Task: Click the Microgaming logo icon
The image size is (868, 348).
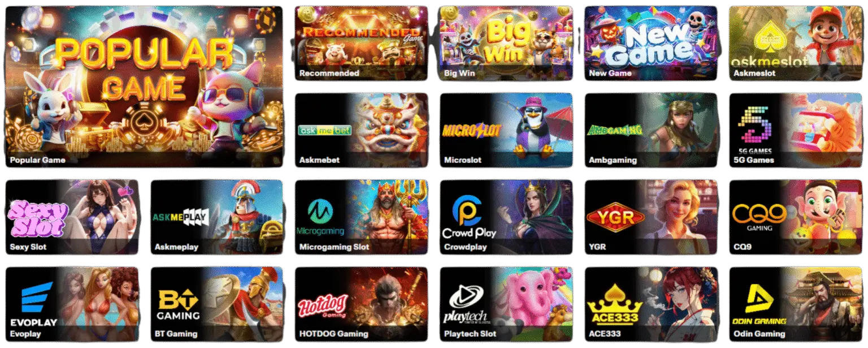Action: [320, 212]
